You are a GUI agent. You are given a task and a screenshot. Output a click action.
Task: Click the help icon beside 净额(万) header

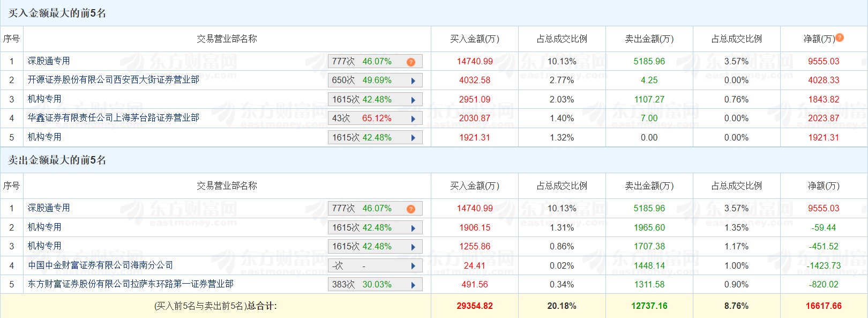pyautogui.click(x=840, y=38)
